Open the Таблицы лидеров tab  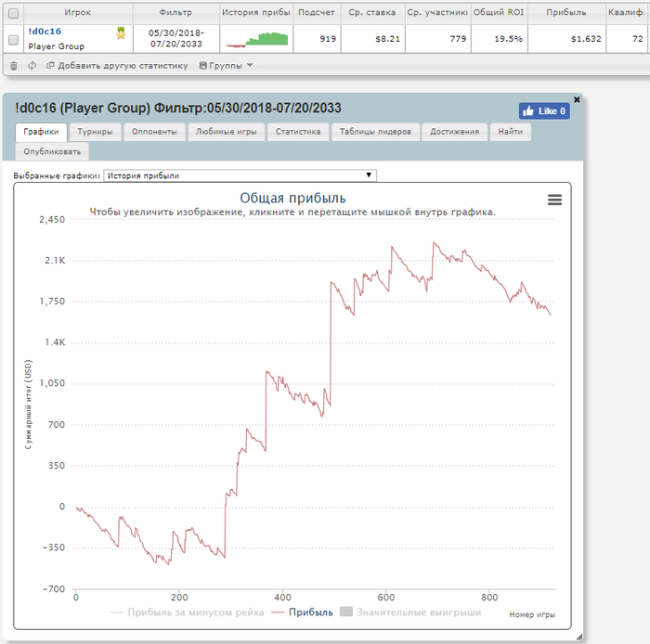375,132
